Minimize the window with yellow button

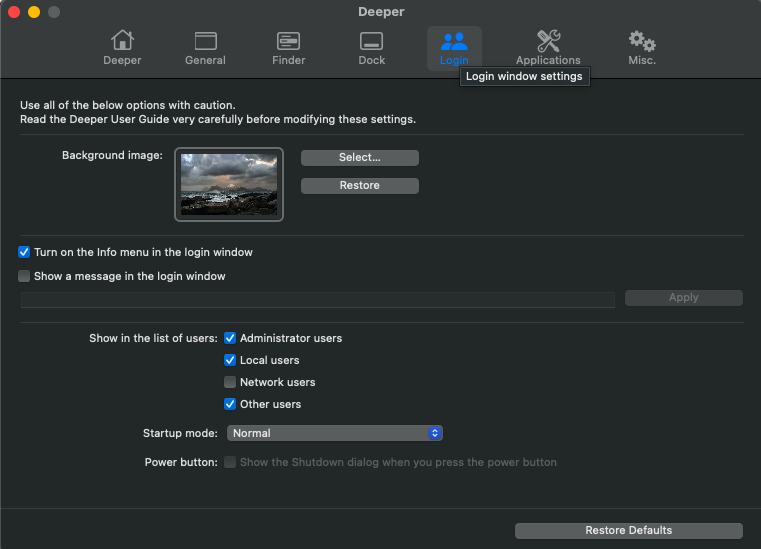point(34,12)
